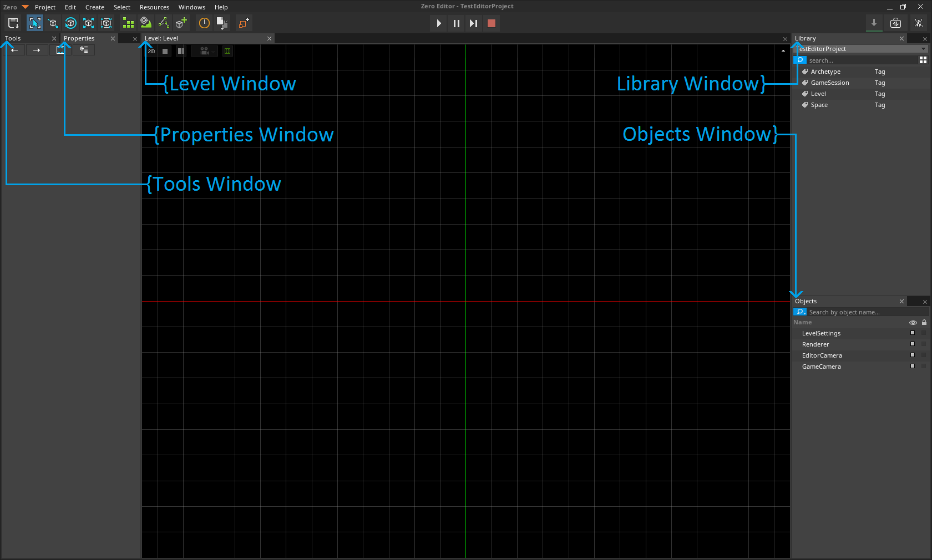Activate the Rotate tool
This screenshot has height=560, width=932.
pyautogui.click(x=70, y=23)
